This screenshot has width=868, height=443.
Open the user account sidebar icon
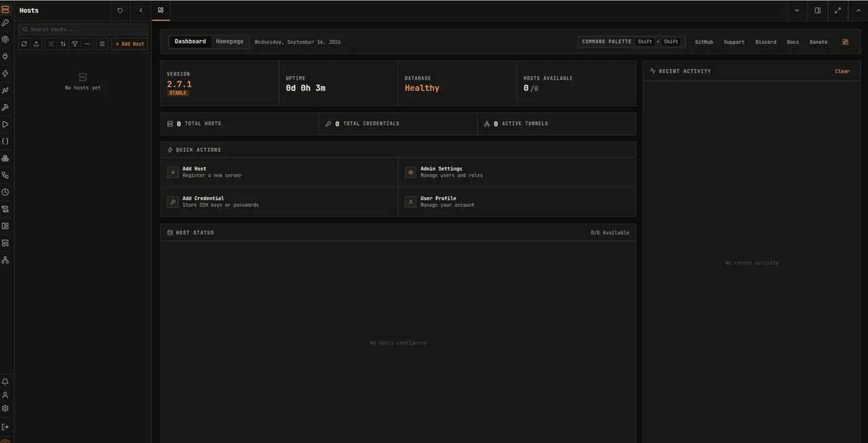(x=5, y=395)
